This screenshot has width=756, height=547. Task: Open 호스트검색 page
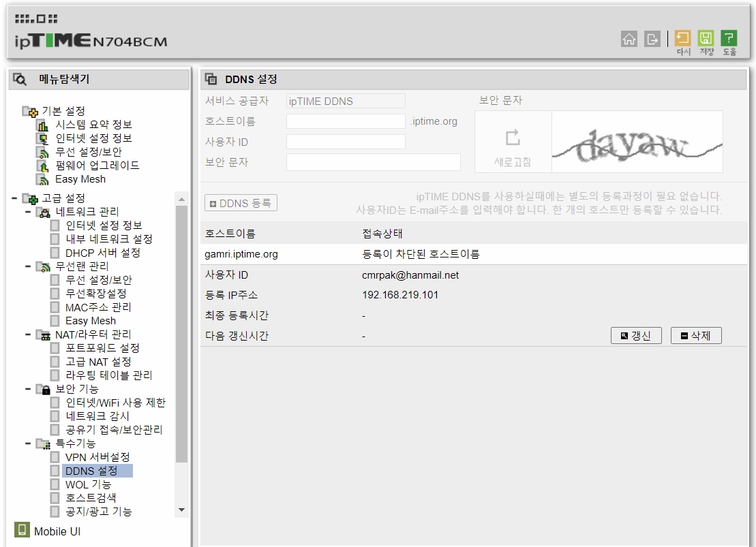click(91, 498)
